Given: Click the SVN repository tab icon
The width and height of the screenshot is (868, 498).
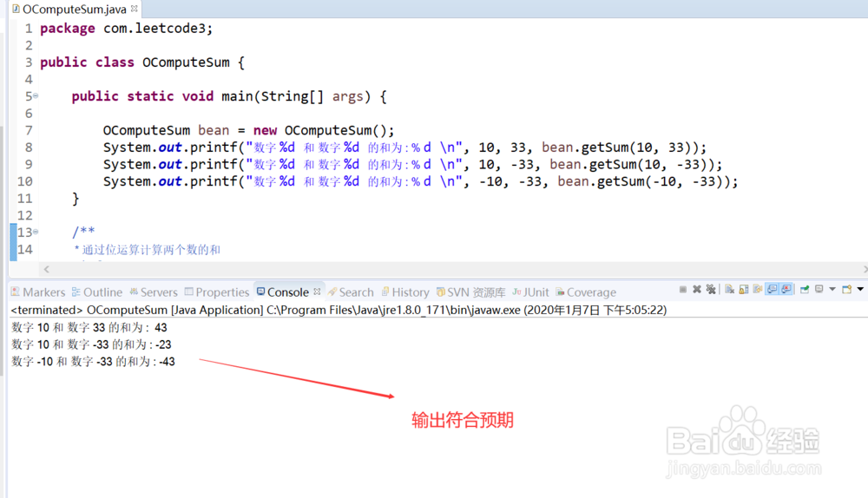Looking at the screenshot, I should point(441,292).
